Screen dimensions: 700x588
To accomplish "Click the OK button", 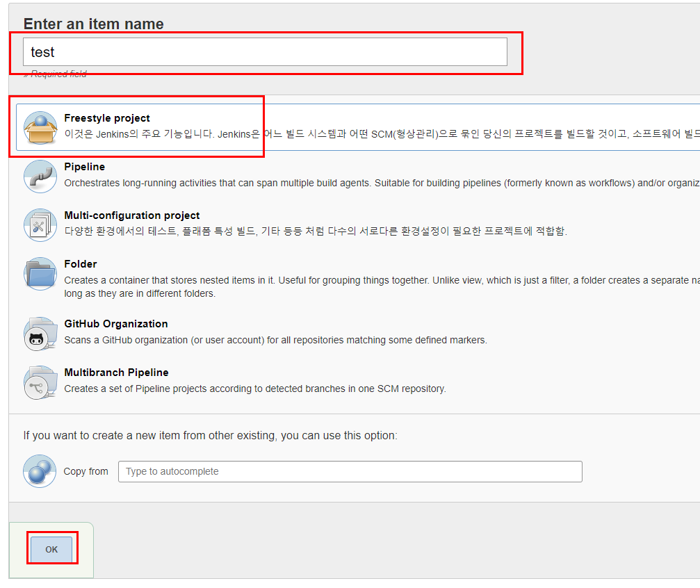I will 51,549.
